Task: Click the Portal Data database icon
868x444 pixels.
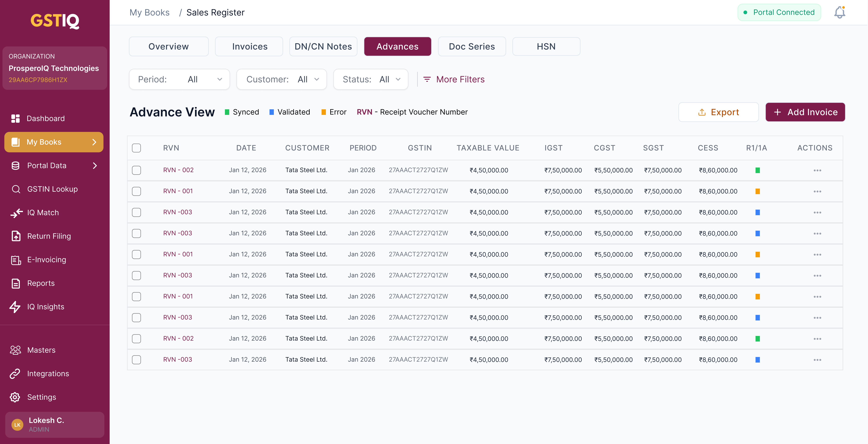Action: point(15,166)
